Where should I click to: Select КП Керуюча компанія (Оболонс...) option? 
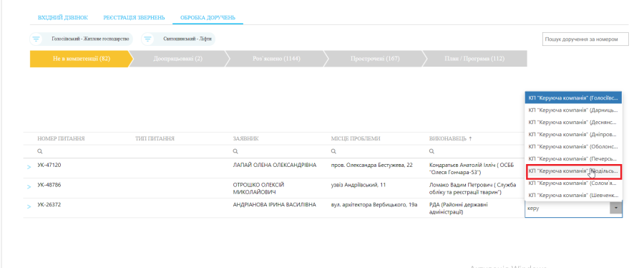573,147
